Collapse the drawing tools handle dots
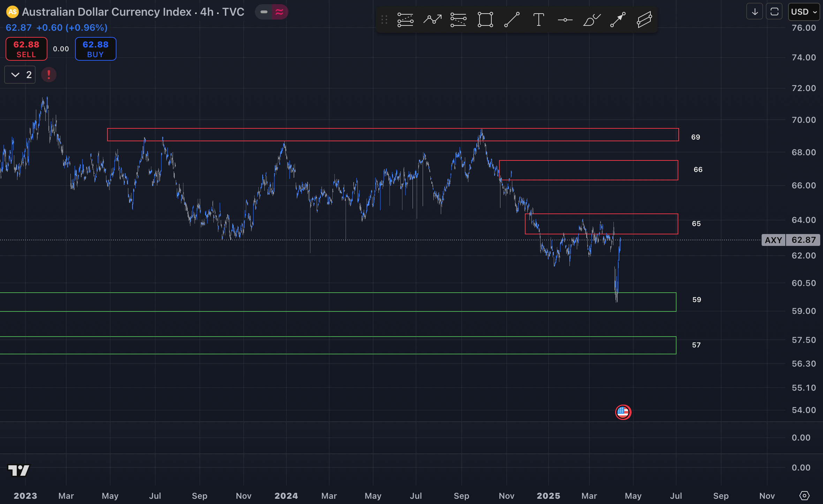 [385, 20]
